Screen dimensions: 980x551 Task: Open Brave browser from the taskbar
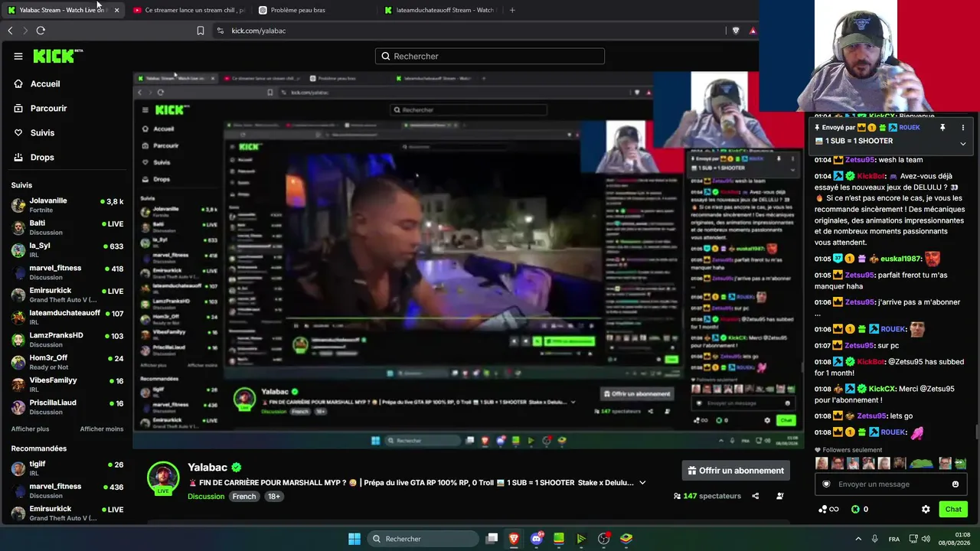point(514,539)
